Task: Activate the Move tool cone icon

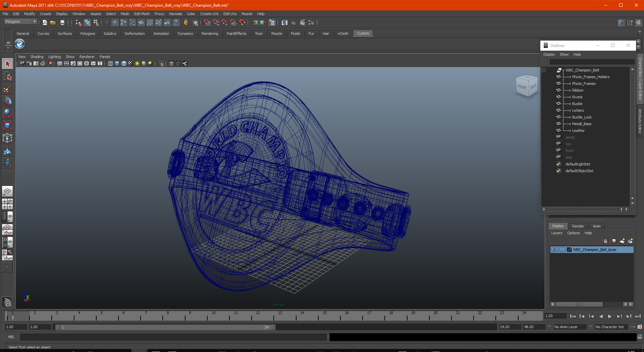Action: coord(7,101)
